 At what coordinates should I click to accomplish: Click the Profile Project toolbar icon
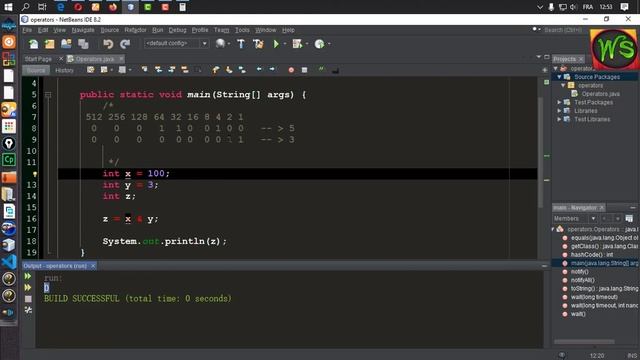click(x=319, y=44)
